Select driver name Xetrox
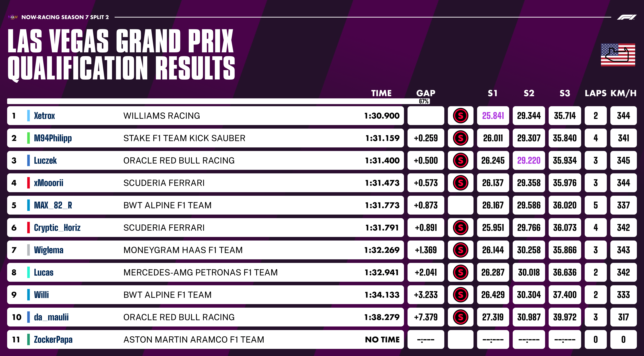 [x=44, y=116]
